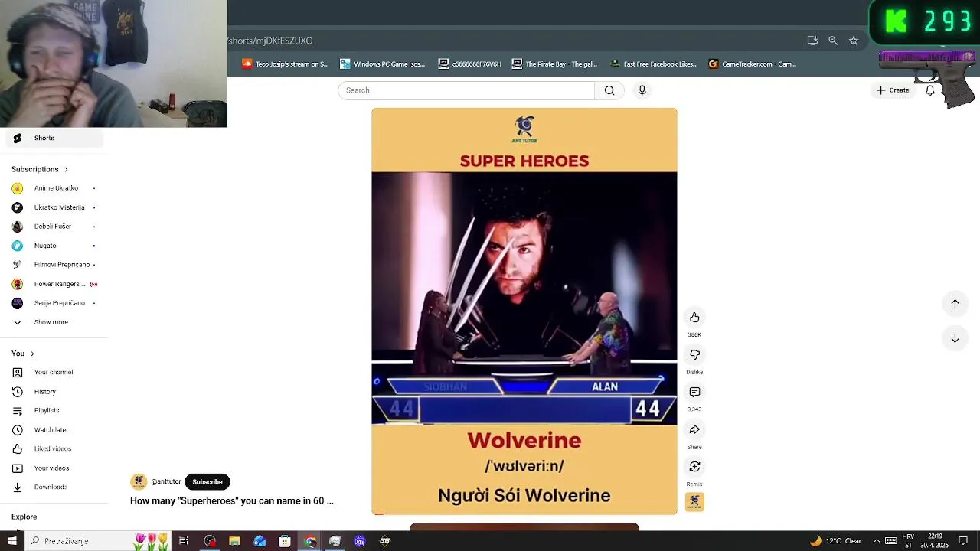Open Liked videos

pos(54,449)
